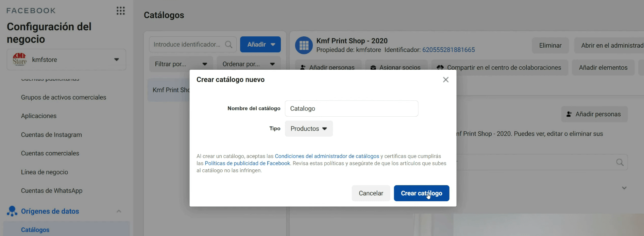Open the Facebook apps grid icon

coord(120,11)
